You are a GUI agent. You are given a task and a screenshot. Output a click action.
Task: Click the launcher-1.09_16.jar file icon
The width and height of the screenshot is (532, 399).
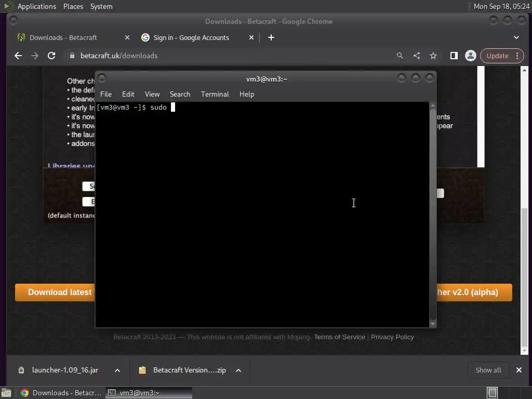21,370
